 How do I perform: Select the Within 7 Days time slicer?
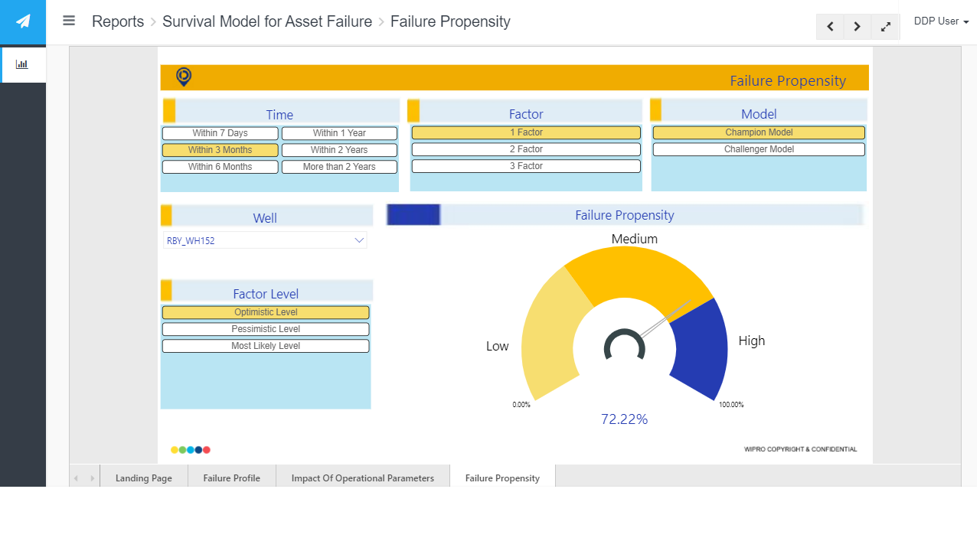coord(220,133)
